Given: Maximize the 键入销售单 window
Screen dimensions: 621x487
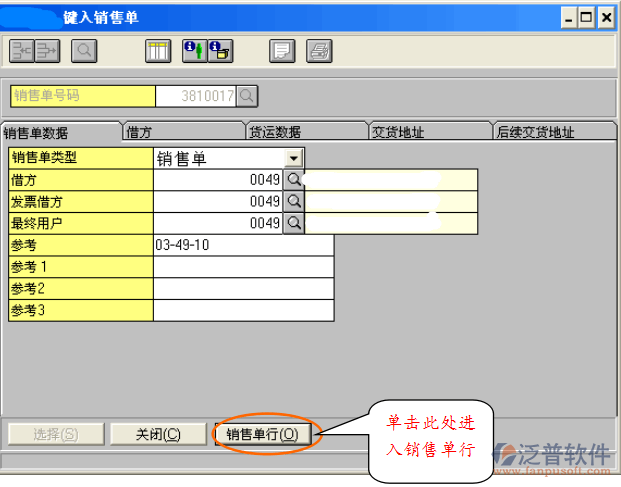Looking at the screenshot, I should tap(586, 18).
